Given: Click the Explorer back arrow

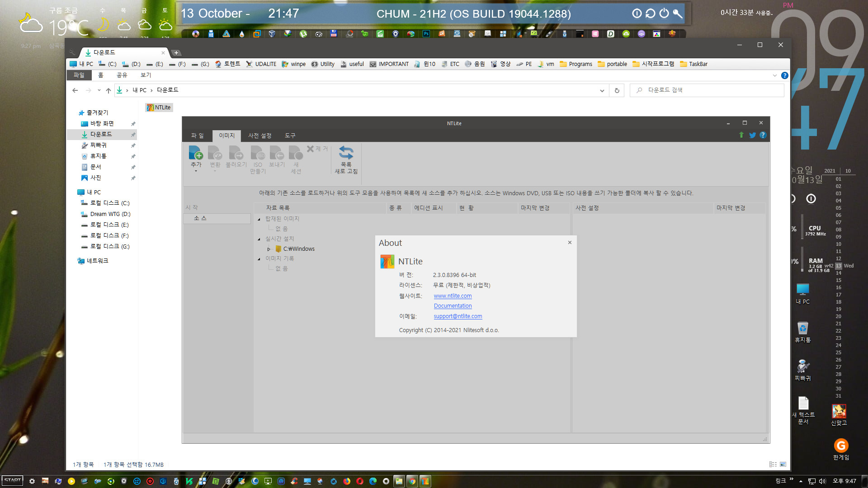Looking at the screenshot, I should pos(75,90).
